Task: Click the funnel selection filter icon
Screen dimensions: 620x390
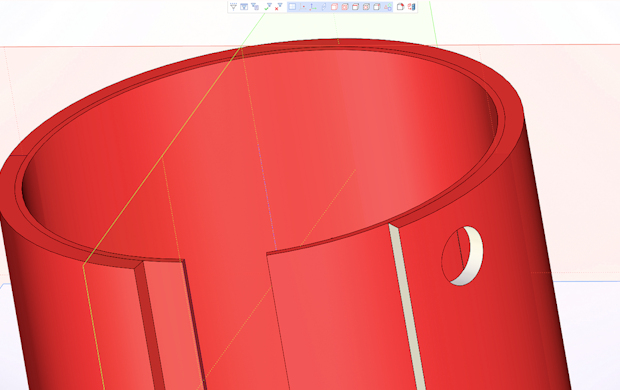Action: coord(233,7)
